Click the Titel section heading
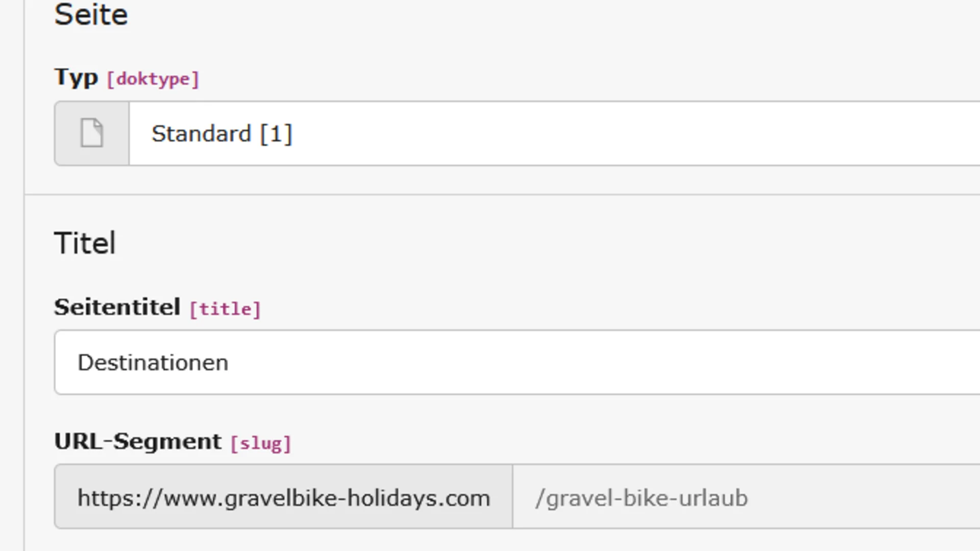Screen dimensions: 980x551 point(85,243)
